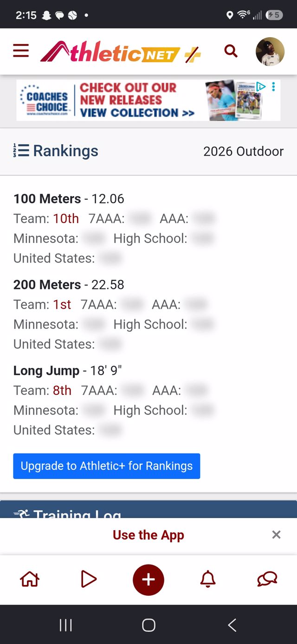Open ad choices info icon
The height and width of the screenshot is (644, 297).
click(x=261, y=86)
